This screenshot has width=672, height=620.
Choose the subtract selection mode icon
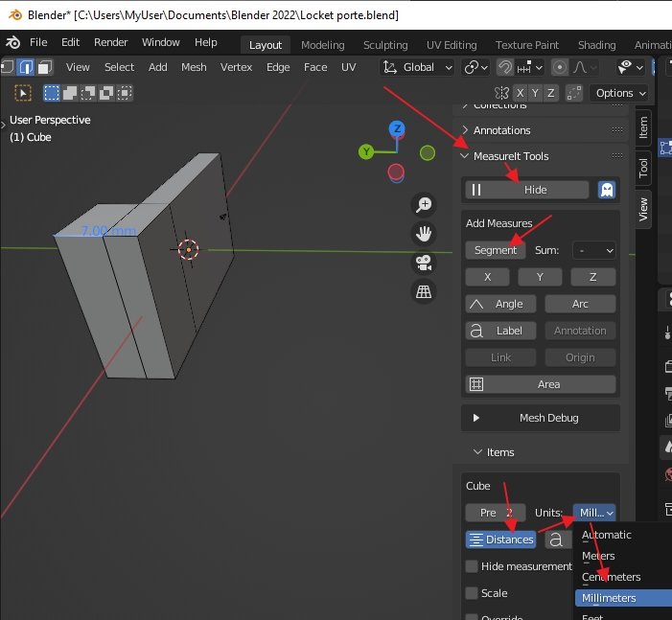pyautogui.click(x=88, y=93)
